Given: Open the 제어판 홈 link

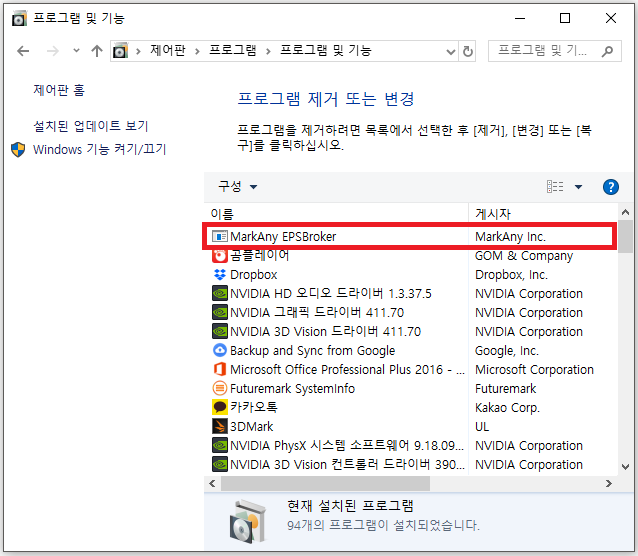Looking at the screenshot, I should pos(59,90).
